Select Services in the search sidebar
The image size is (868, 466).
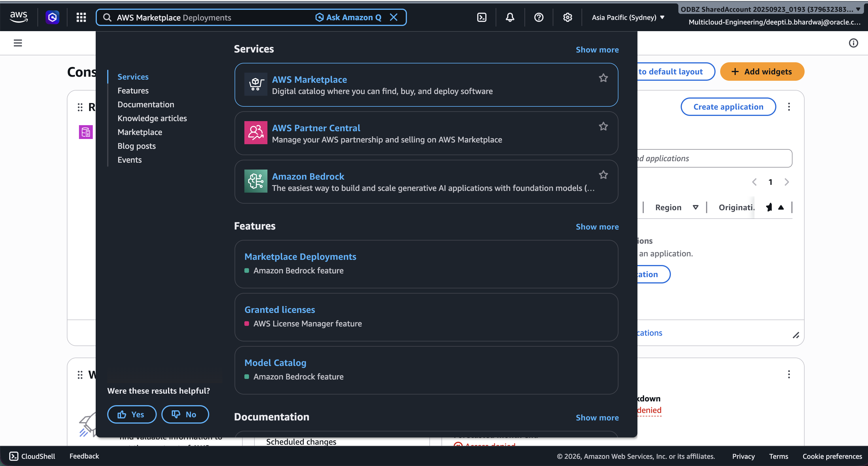pos(133,76)
